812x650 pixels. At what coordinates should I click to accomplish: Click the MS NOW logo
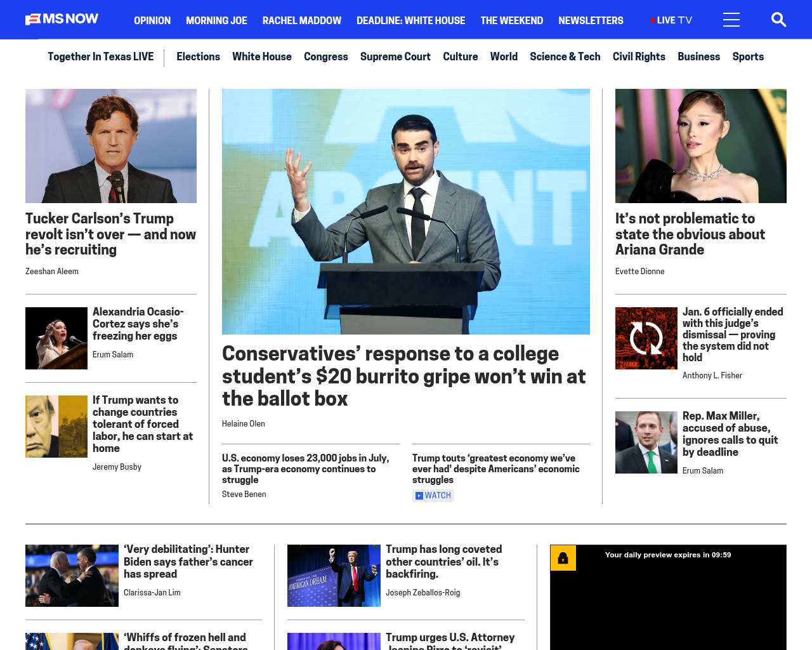62,20
